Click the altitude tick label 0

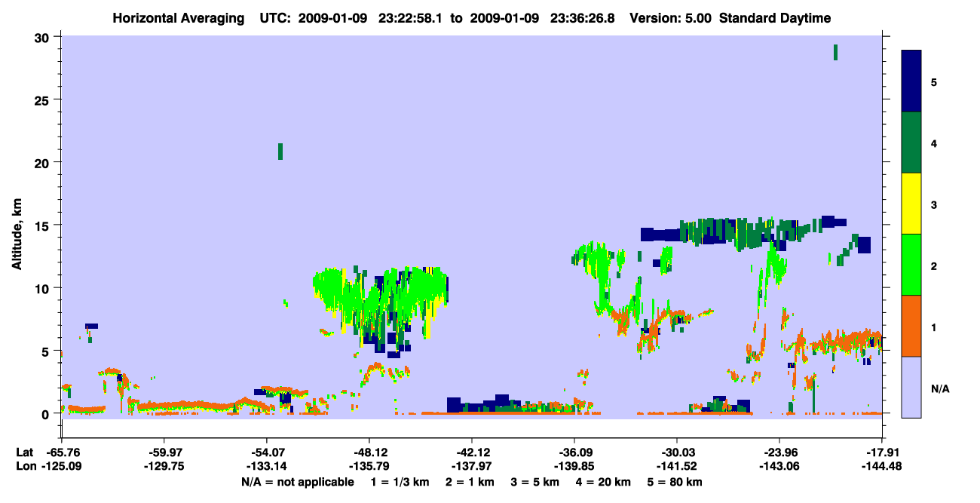pos(47,413)
